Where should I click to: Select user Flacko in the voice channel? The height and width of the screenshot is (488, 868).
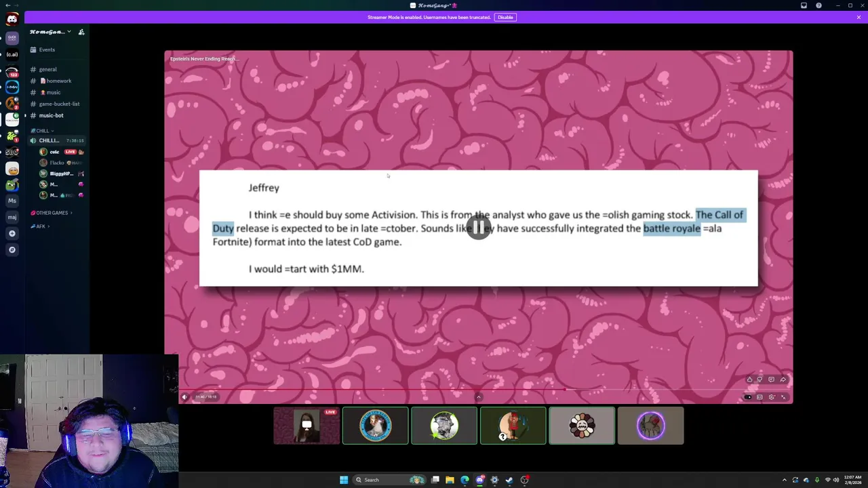61,163
